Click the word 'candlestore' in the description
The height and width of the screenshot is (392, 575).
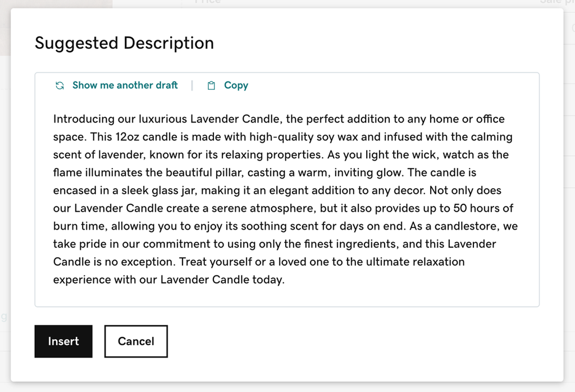coord(467,226)
